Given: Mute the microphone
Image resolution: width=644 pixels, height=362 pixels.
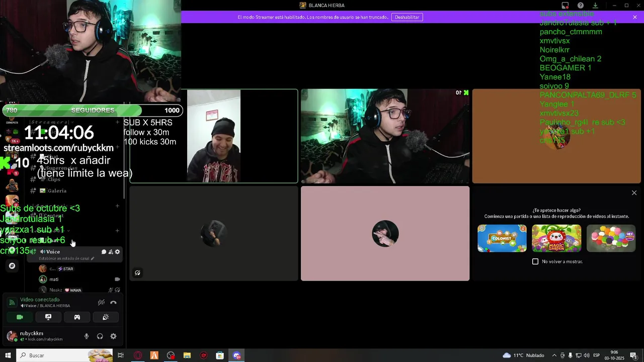Looking at the screenshot, I should point(87,336).
